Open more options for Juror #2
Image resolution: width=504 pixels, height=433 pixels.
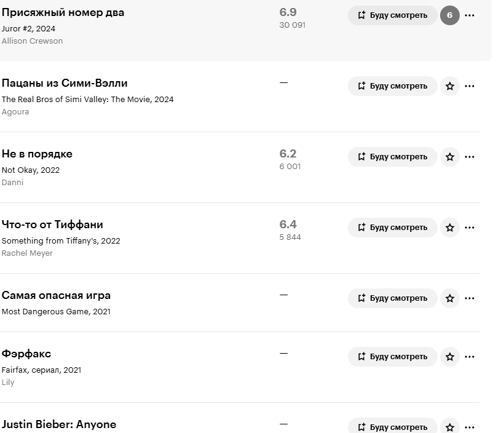(x=470, y=15)
